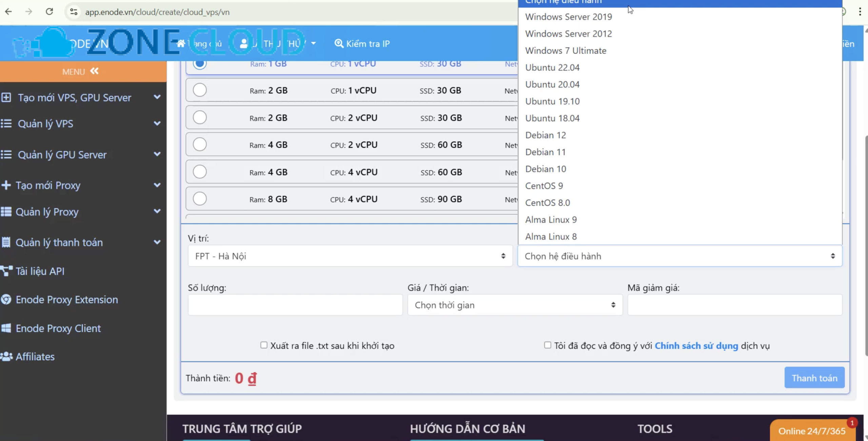Click the home icon in top navbar
Screen dimensions: 868x441
181,43
